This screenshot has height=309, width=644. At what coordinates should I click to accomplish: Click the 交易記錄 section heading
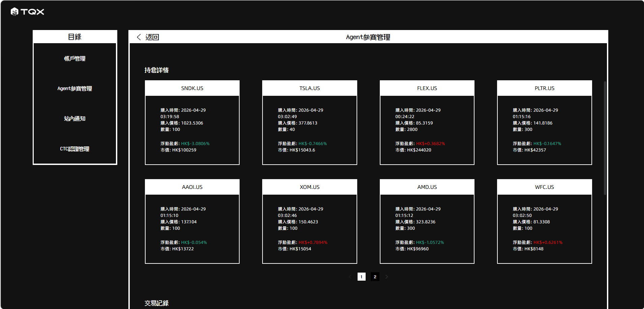157,303
